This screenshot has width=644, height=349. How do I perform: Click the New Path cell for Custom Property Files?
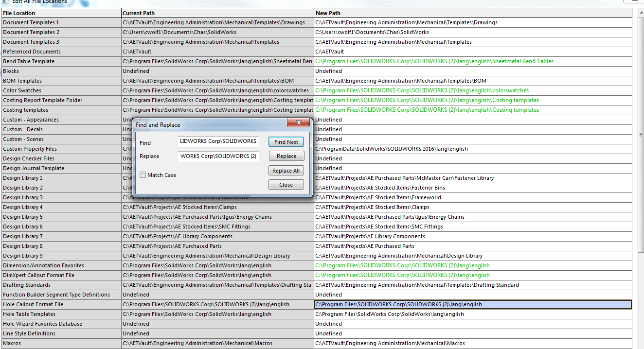[x=473, y=149]
